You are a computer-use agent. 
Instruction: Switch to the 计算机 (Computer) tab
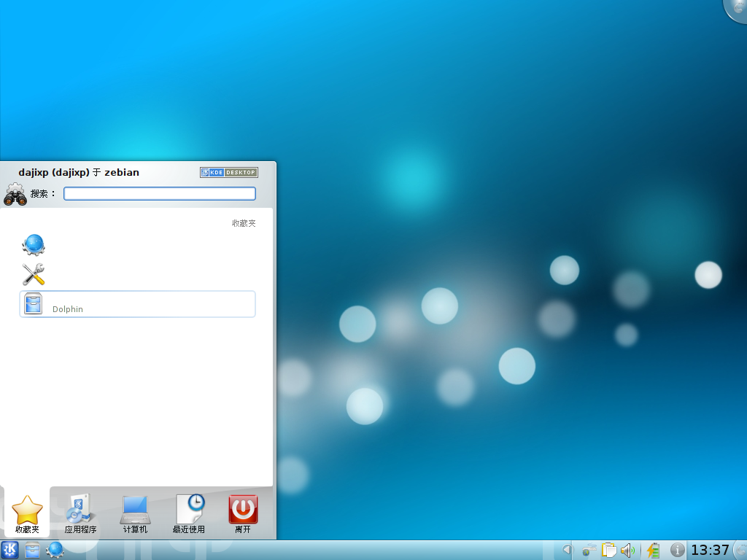(x=135, y=514)
